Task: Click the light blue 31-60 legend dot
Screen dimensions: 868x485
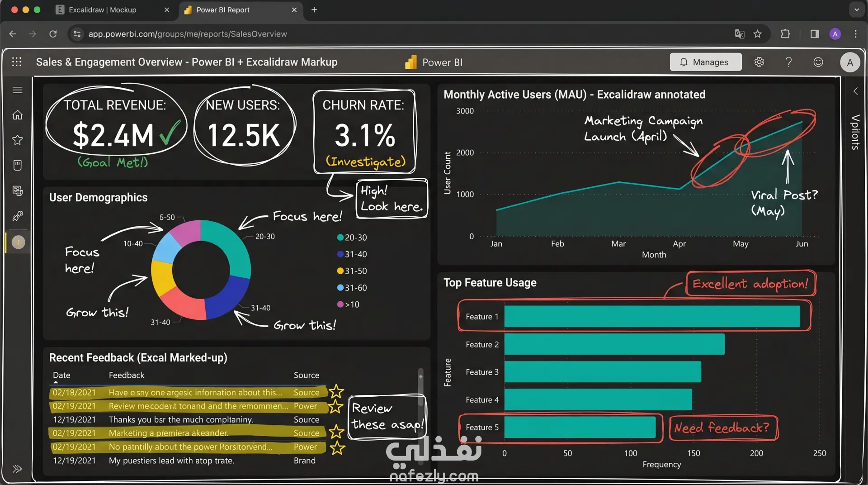Action: tap(340, 288)
